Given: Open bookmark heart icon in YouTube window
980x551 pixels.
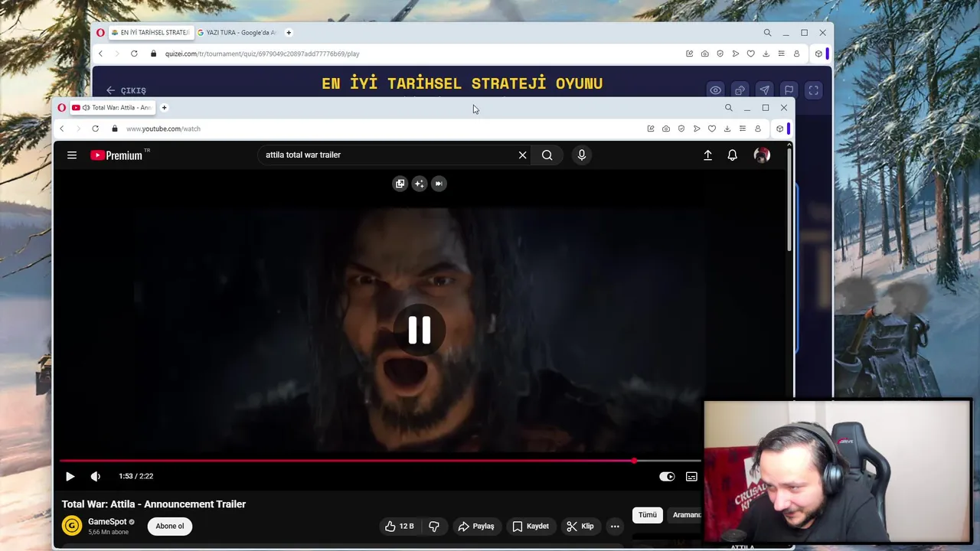Looking at the screenshot, I should (x=712, y=129).
